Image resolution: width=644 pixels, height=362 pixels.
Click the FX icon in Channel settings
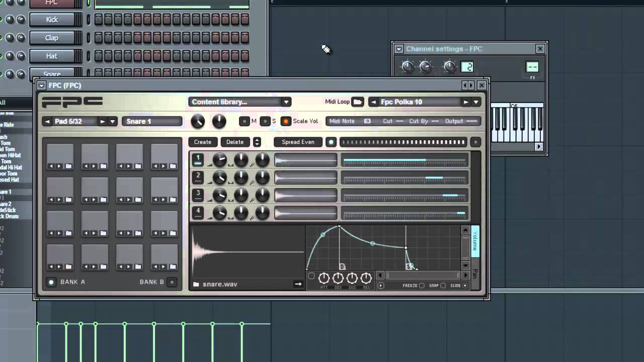[532, 67]
